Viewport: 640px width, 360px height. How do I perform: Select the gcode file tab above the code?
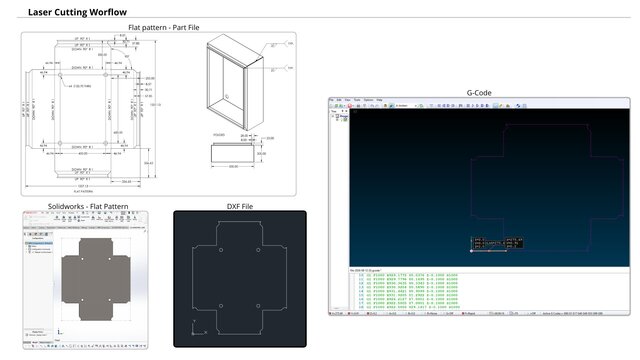[x=366, y=270]
